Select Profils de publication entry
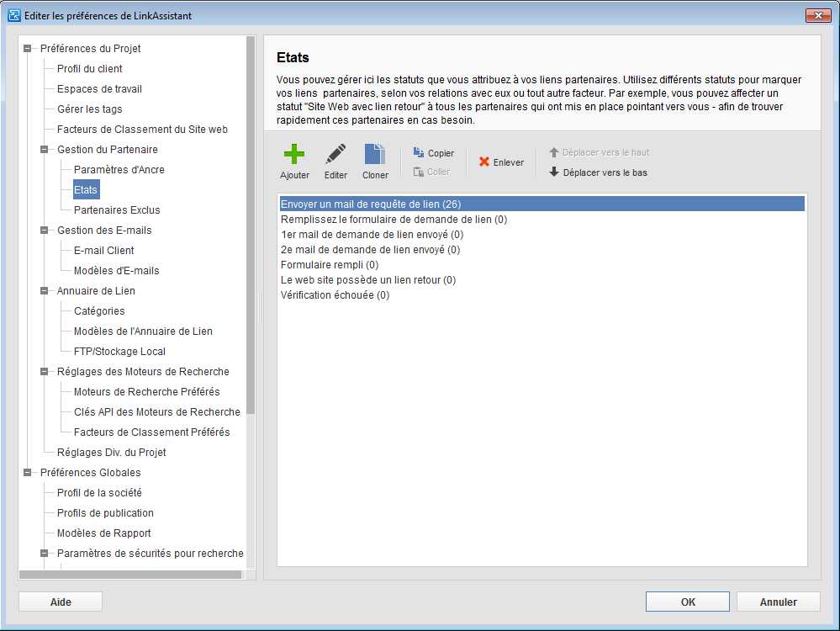Image resolution: width=840 pixels, height=631 pixels. coord(105,513)
